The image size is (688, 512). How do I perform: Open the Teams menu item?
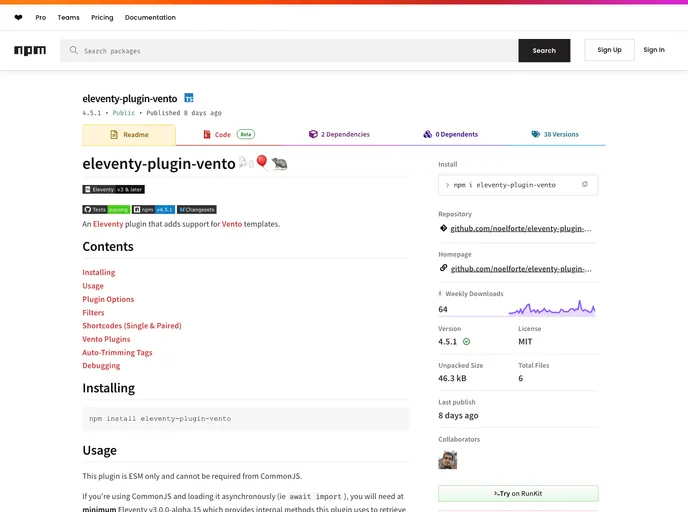tap(68, 18)
